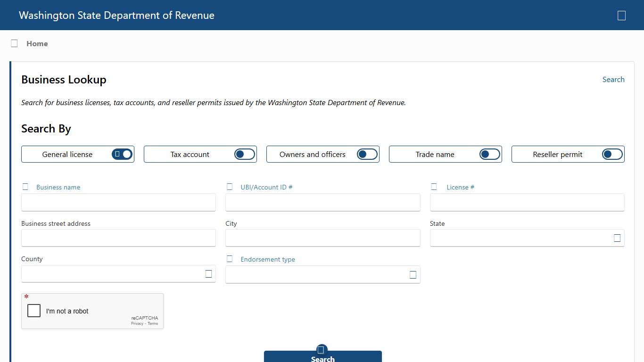The width and height of the screenshot is (644, 362).
Task: Click the help icon beside License #
Action: click(x=434, y=186)
